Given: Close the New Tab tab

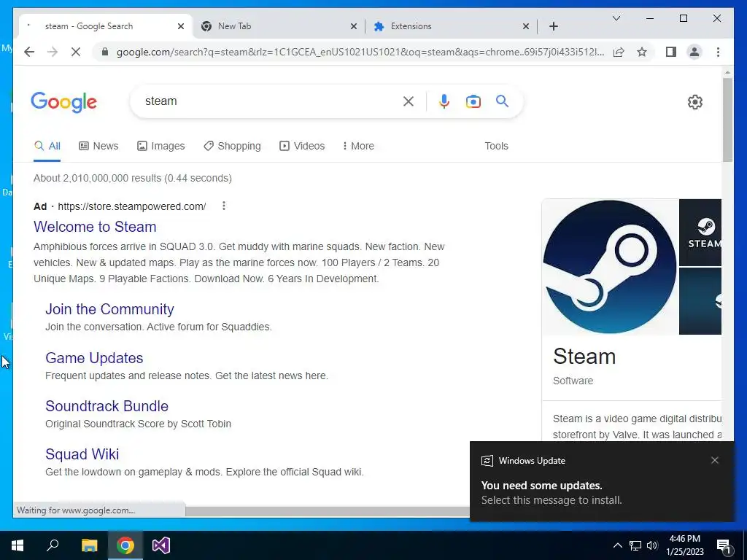Looking at the screenshot, I should (354, 26).
